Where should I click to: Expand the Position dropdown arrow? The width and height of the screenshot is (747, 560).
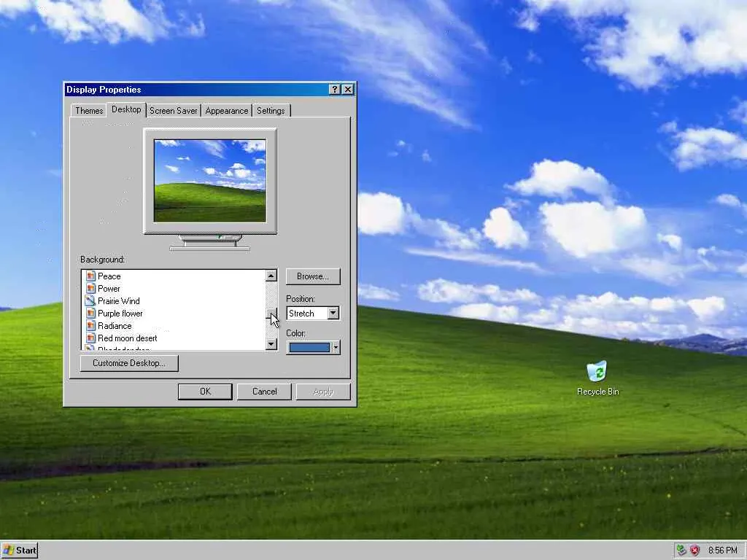pos(333,314)
